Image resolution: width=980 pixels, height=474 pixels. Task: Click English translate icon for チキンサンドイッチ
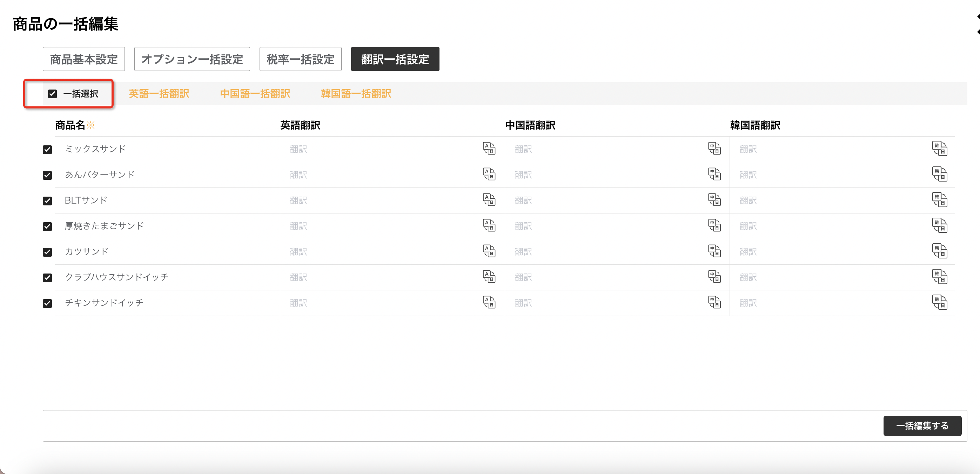[489, 302]
